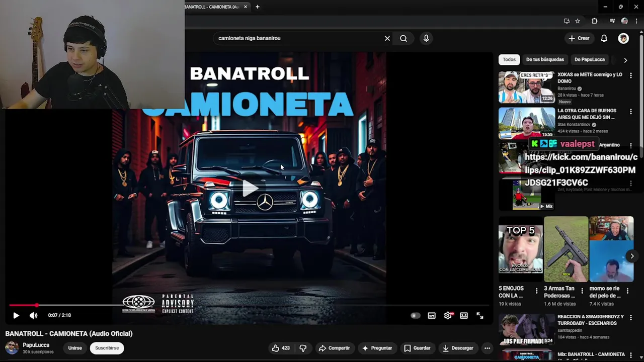Image resolution: width=644 pixels, height=362 pixels.
Task: Open REACCION A SWAGGERBOYZ video thumbnail
Action: click(x=526, y=329)
